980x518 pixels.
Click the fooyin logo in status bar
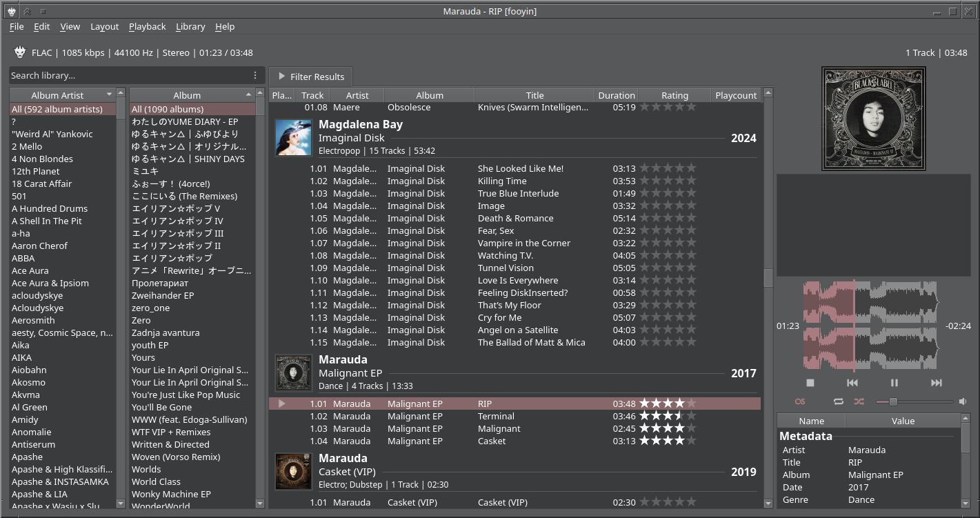20,52
